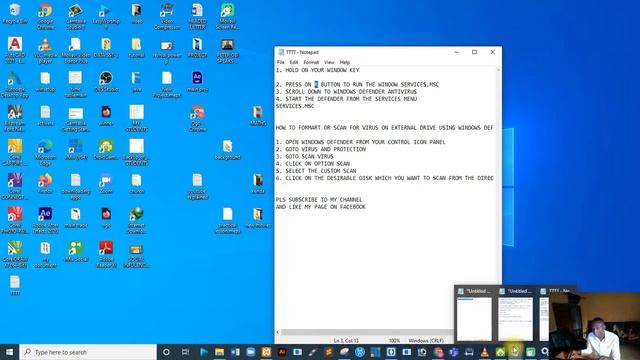Screen dimensions: 640x360
Task: Select the Adobe Reader desktop shortcut
Action: tap(106, 254)
